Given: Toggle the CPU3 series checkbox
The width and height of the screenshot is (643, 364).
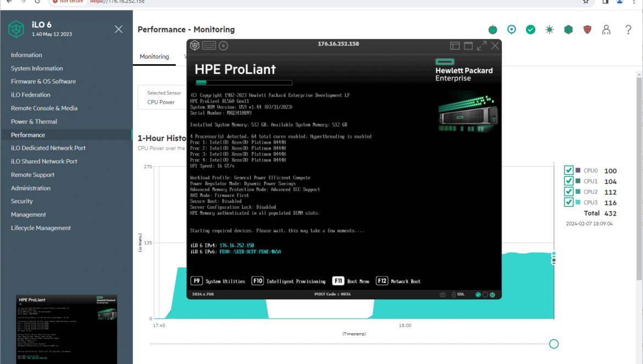Looking at the screenshot, I should [569, 202].
